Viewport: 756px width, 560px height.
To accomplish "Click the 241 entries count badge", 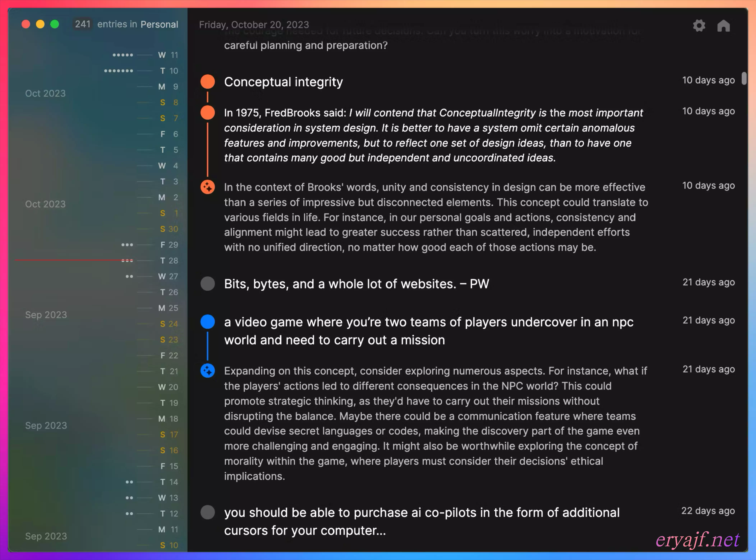I will click(x=82, y=24).
